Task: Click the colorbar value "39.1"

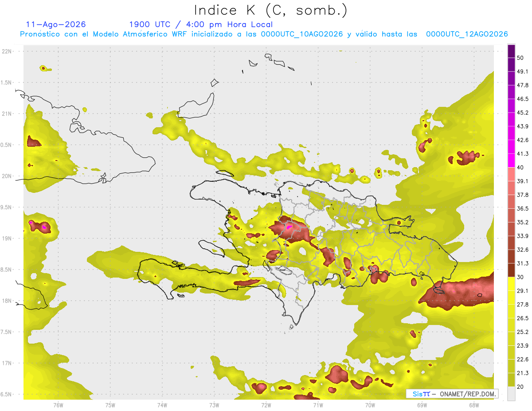Action: 523,181
